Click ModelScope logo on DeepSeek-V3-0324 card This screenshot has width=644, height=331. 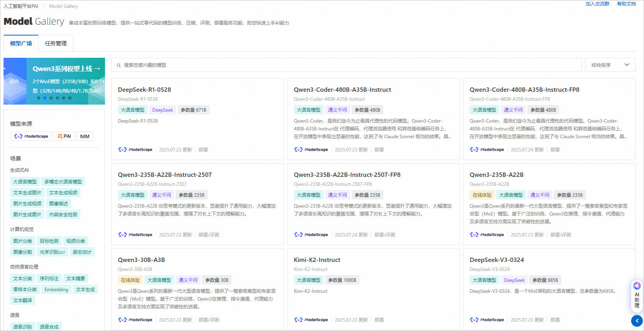(487, 320)
